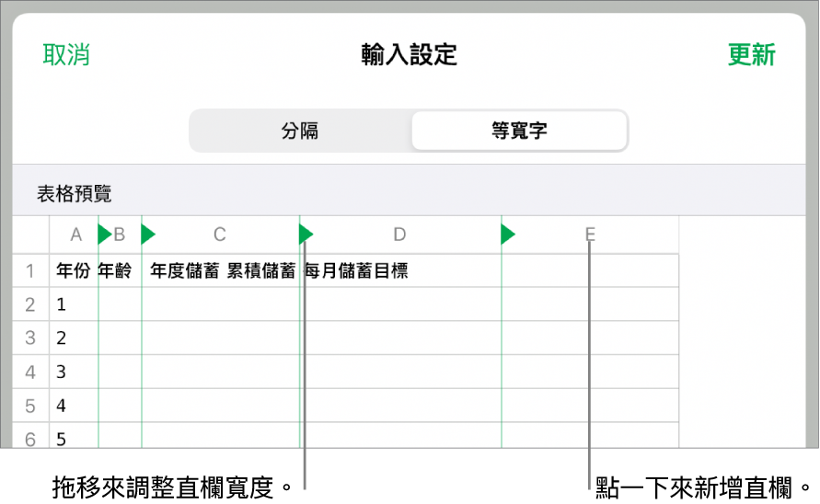
Task: Select row header 4
Action: tap(30, 372)
